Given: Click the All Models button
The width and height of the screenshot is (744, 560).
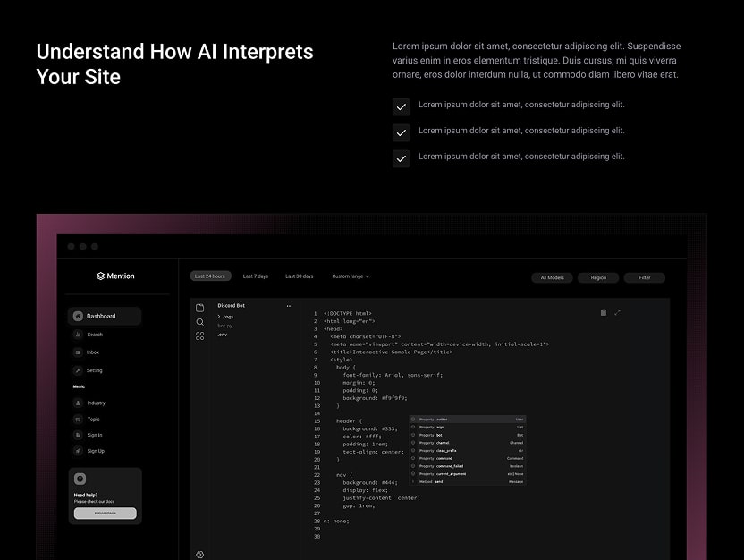Looking at the screenshot, I should click(x=553, y=277).
